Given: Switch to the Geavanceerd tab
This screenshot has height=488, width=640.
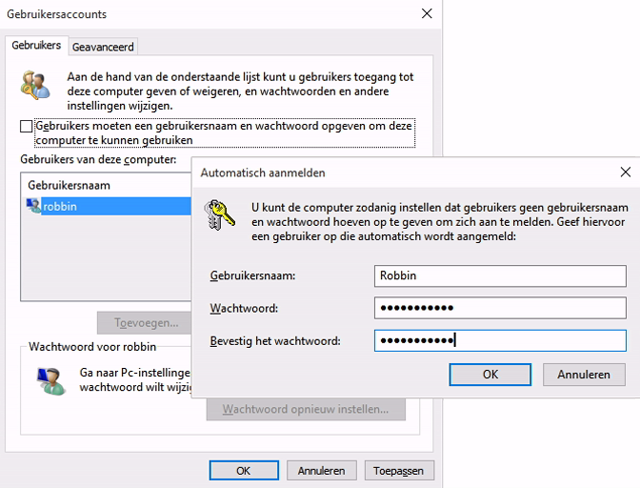Looking at the screenshot, I should 103,47.
